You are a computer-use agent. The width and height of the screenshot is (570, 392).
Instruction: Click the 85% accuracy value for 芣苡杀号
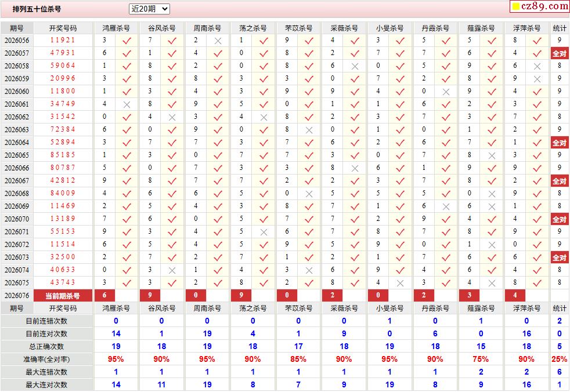tap(298, 360)
